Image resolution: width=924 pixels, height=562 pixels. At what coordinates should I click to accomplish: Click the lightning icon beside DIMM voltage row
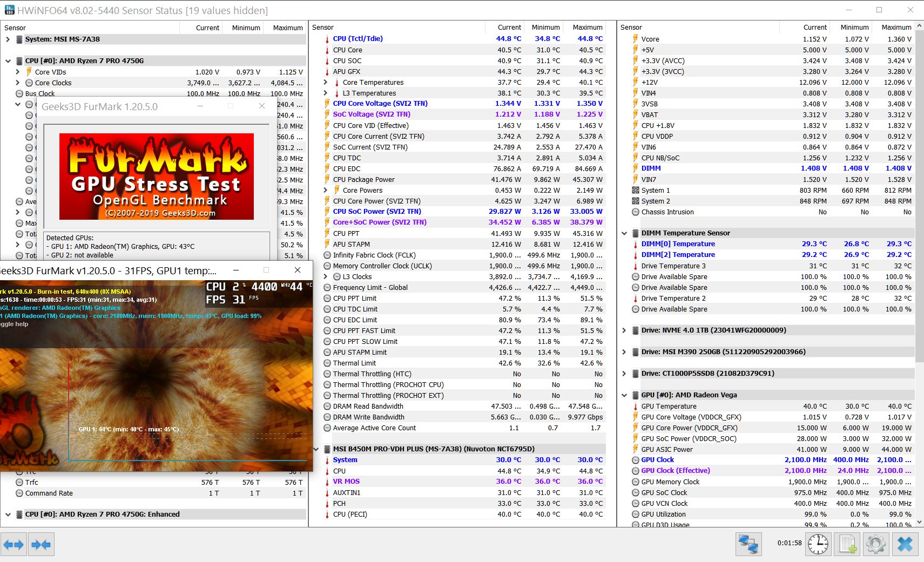(x=636, y=168)
